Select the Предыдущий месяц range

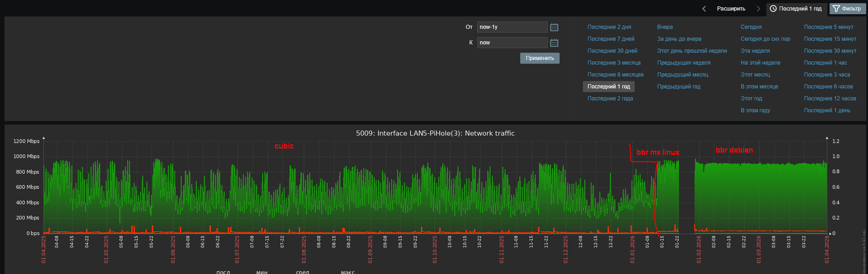pos(682,75)
